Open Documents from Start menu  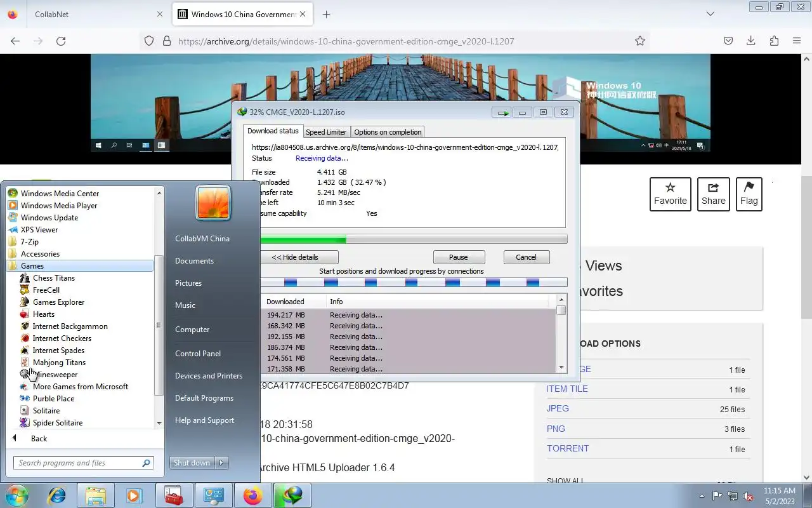pos(194,261)
